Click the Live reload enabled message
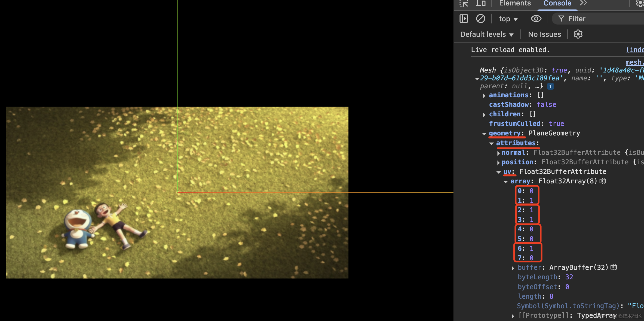644x321 pixels. click(x=510, y=50)
